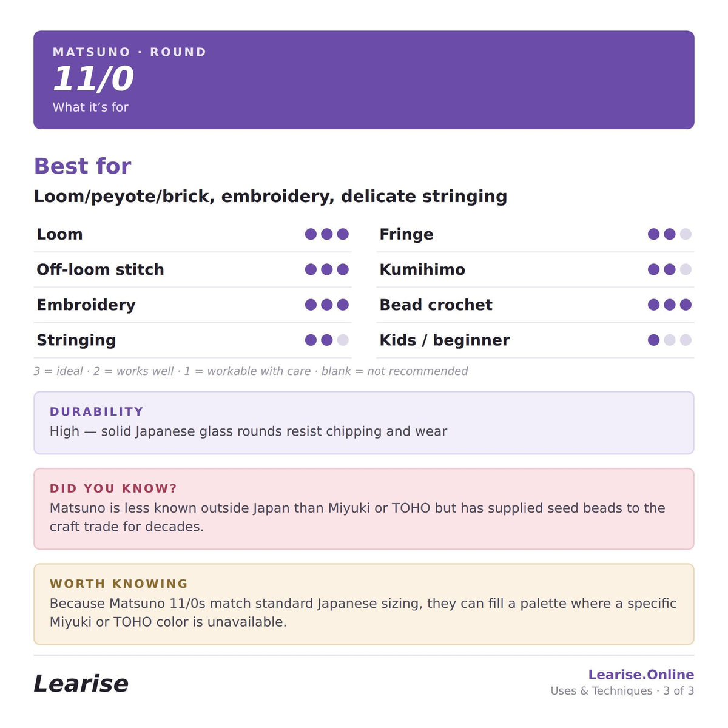The image size is (728, 728).
Task: Select the Did You Know box
Action: 364,509
